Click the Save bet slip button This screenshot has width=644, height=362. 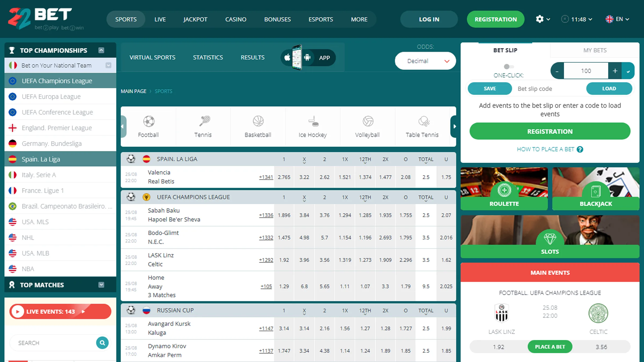click(x=490, y=89)
